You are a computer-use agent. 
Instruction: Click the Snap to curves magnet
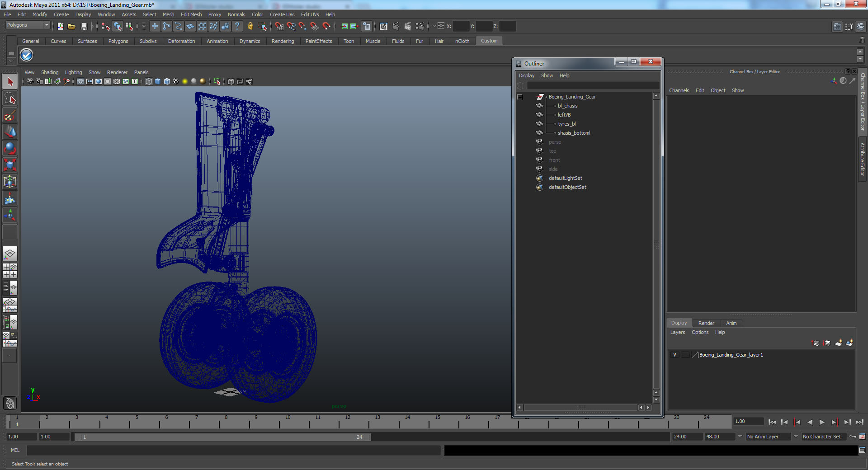291,26
